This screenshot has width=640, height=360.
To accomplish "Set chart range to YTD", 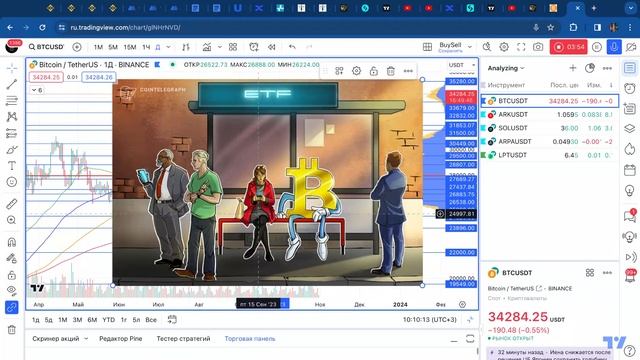I will point(109,320).
